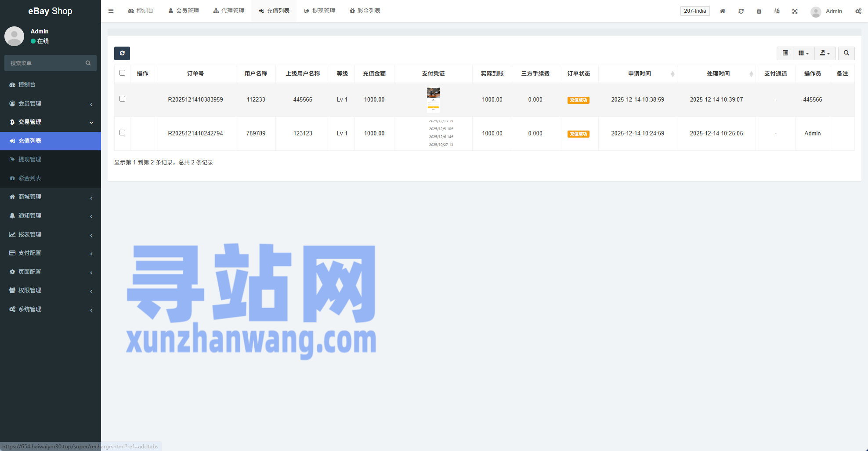Viewport: 868px width, 451px height.
Task: Open 提现管理 in the sidebar submenu
Action: click(x=30, y=159)
